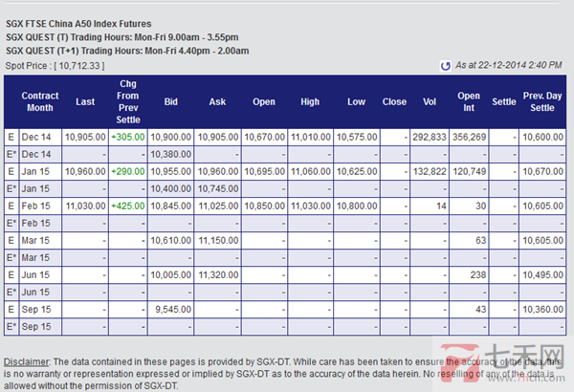Select the Feb 15 open interest 30
This screenshot has height=392, width=574.
(x=481, y=207)
